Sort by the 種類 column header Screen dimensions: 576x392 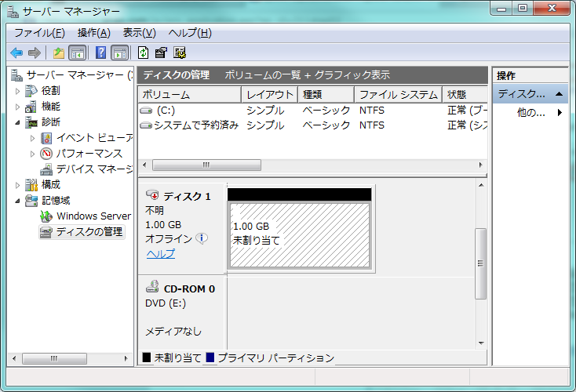pyautogui.click(x=326, y=95)
